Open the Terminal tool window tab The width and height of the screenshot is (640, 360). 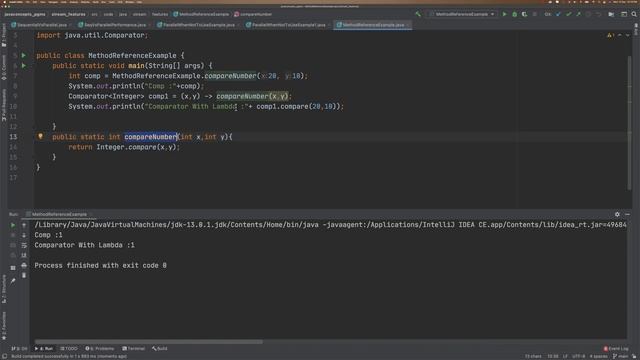point(133,349)
